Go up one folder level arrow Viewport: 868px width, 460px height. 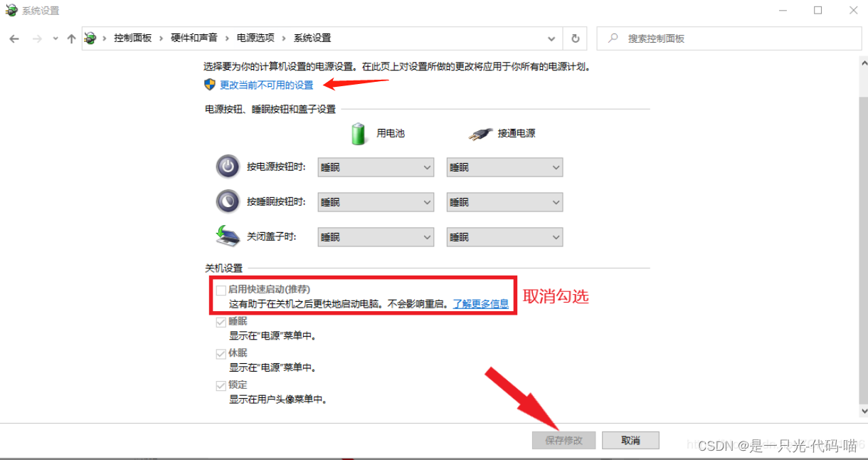[x=71, y=38]
